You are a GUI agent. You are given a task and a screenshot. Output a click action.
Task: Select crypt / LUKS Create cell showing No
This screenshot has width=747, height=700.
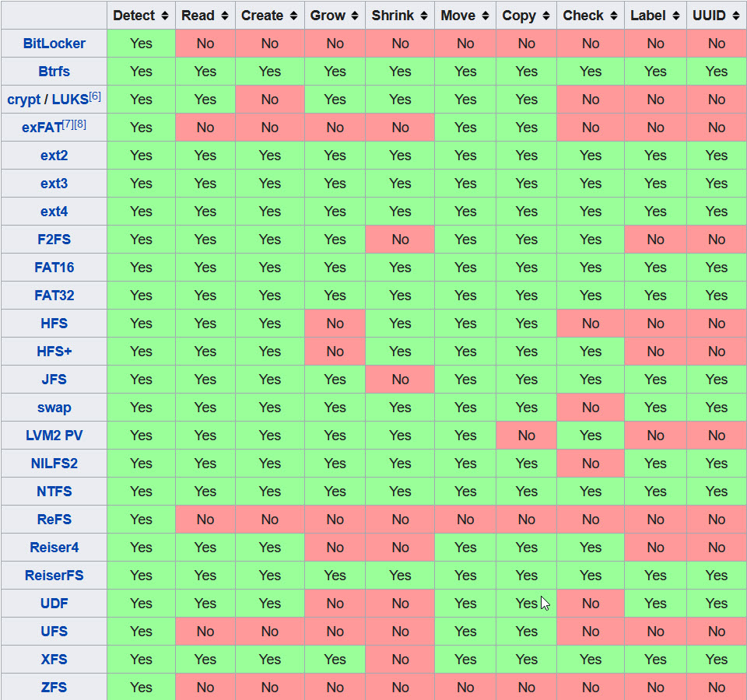click(270, 100)
